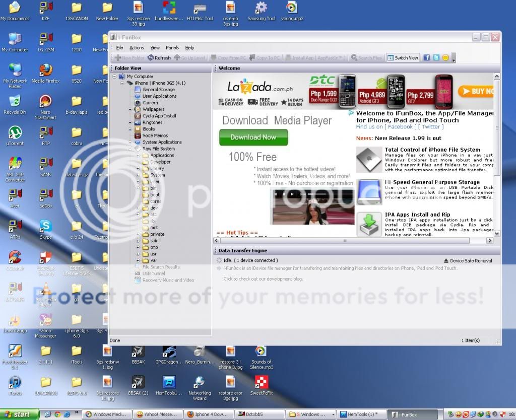The image size is (516, 420).
Task: Click IPA Apps Install and Rip icon
Action: click(369, 225)
